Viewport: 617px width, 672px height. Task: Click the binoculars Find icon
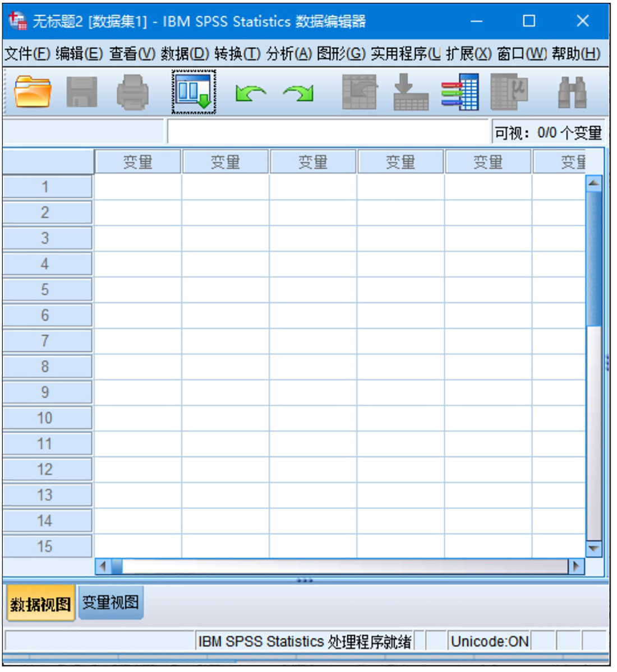click(x=572, y=92)
